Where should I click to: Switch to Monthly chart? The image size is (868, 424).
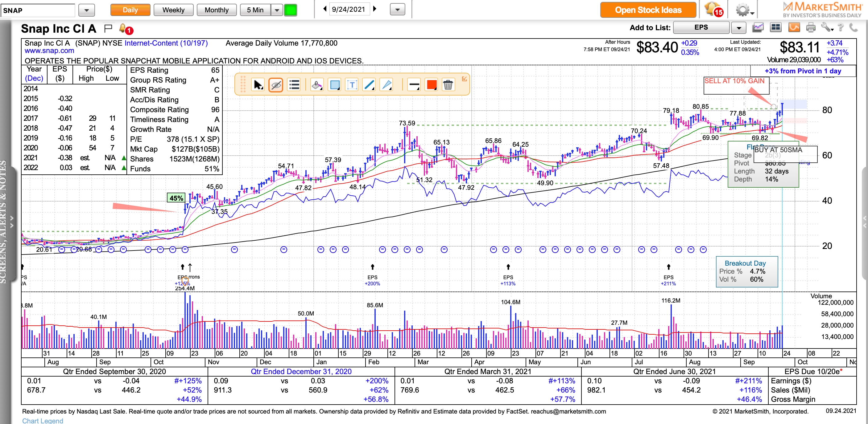point(216,10)
